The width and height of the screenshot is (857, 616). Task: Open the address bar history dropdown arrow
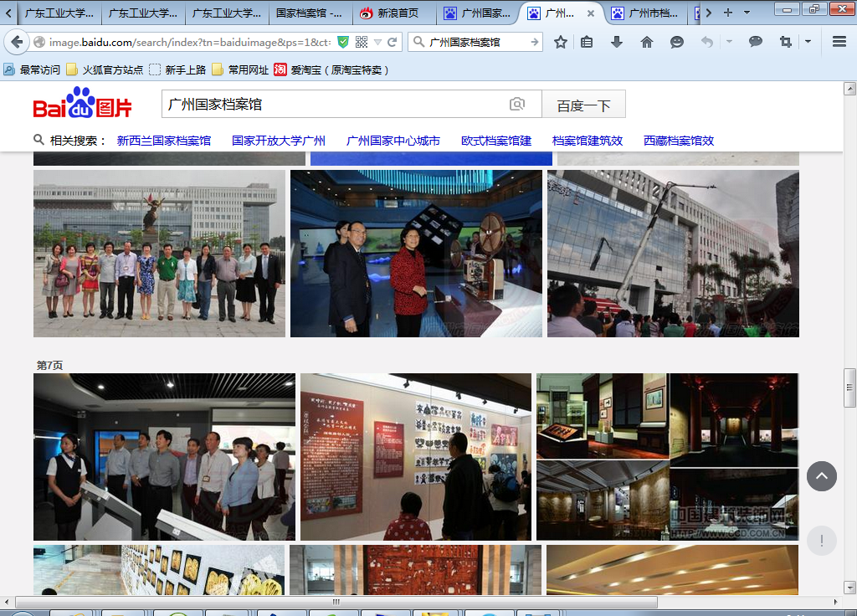[378, 42]
